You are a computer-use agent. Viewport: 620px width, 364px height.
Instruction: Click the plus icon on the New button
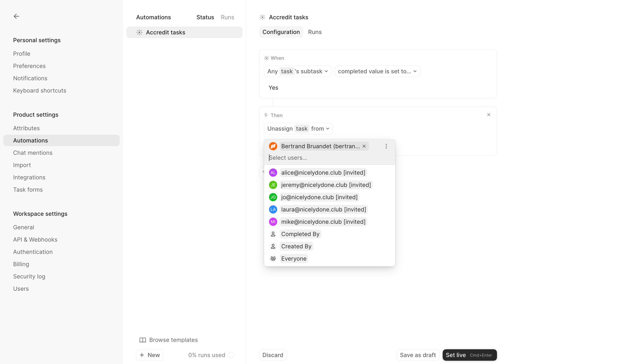tap(142, 355)
